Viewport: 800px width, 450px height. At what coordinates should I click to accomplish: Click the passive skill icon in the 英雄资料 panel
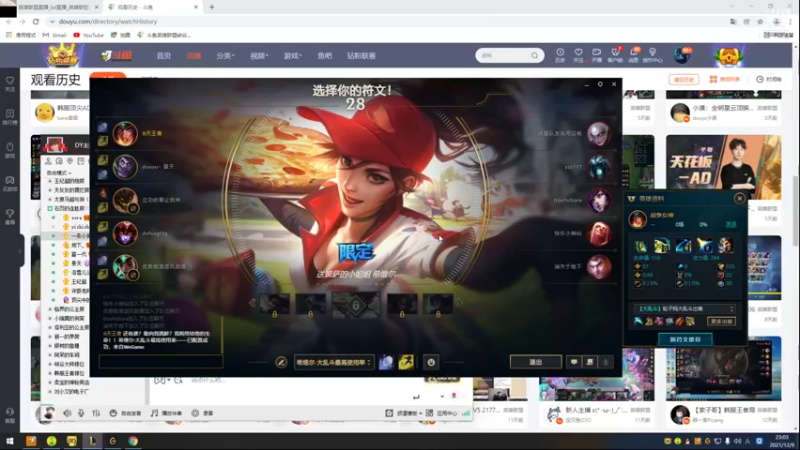click(640, 246)
